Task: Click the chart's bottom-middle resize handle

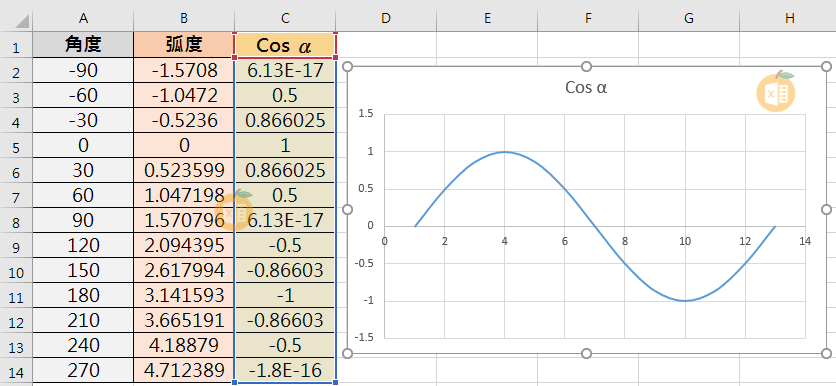Action: tap(586, 353)
